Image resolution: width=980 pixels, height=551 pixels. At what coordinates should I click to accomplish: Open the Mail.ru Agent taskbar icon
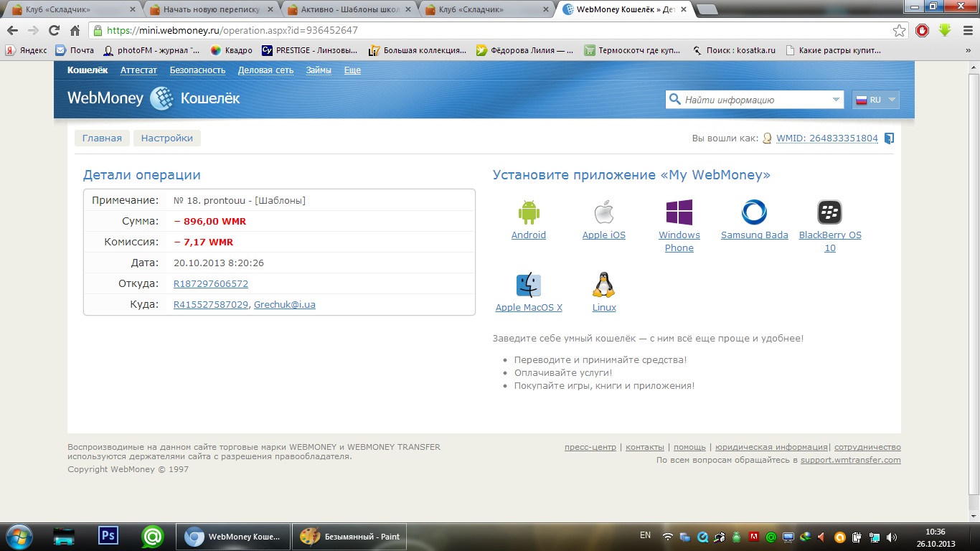click(152, 536)
